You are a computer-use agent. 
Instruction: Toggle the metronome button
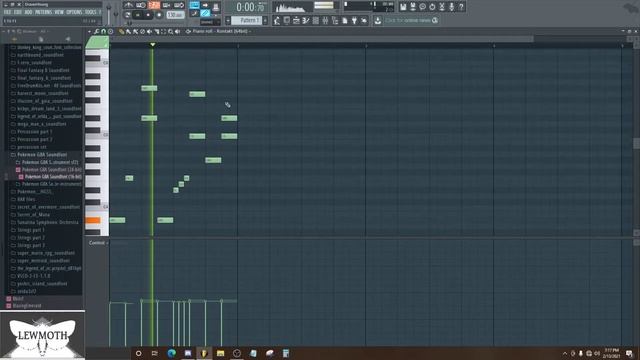[x=128, y=5]
